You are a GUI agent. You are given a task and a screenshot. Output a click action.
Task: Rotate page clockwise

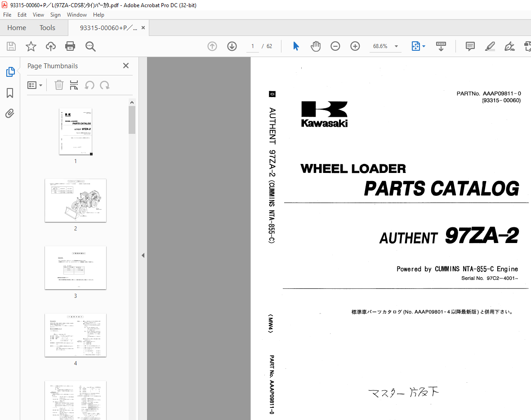click(x=105, y=85)
